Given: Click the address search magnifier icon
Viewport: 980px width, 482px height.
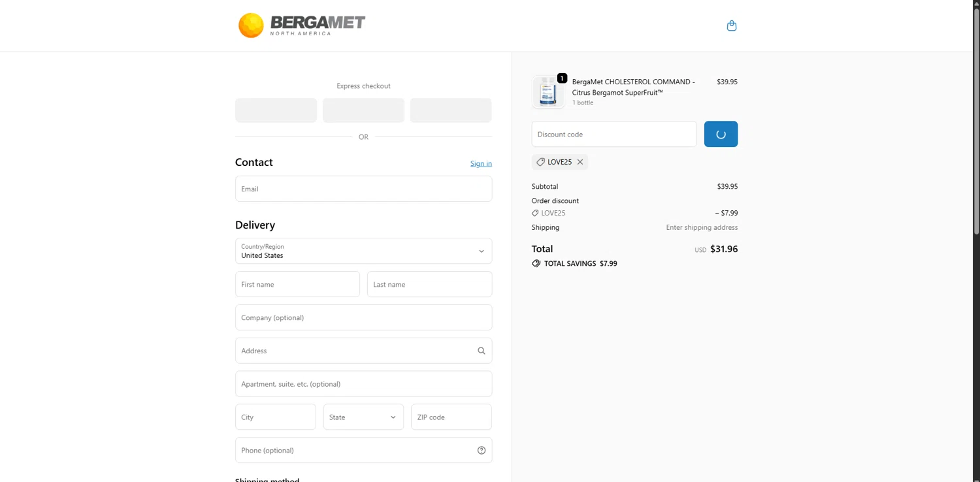Looking at the screenshot, I should 482,351.
